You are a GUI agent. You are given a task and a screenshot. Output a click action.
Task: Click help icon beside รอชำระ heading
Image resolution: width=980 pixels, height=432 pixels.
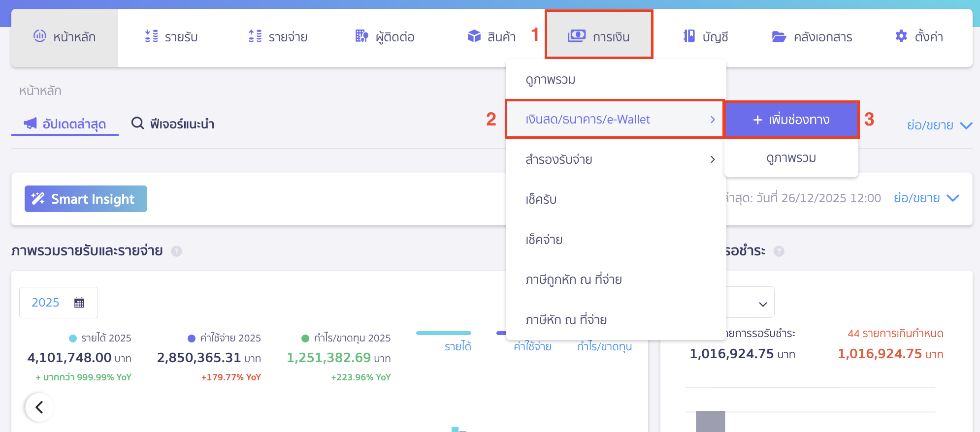(x=779, y=251)
